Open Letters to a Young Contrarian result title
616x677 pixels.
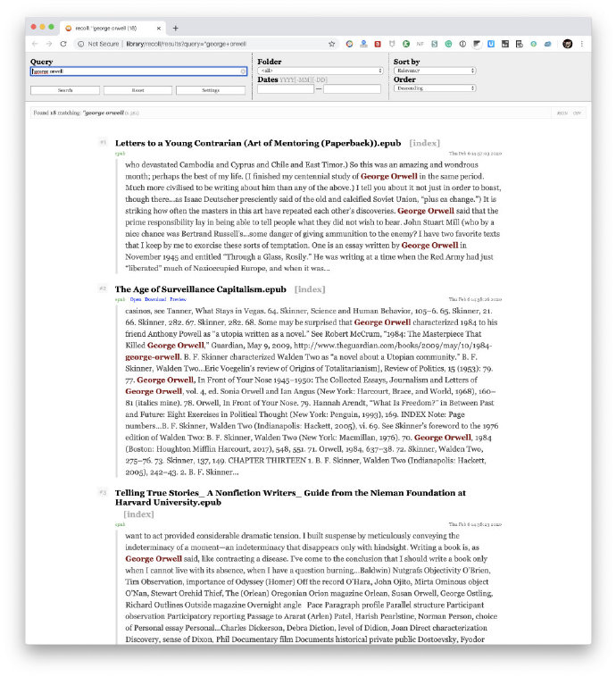257,143
